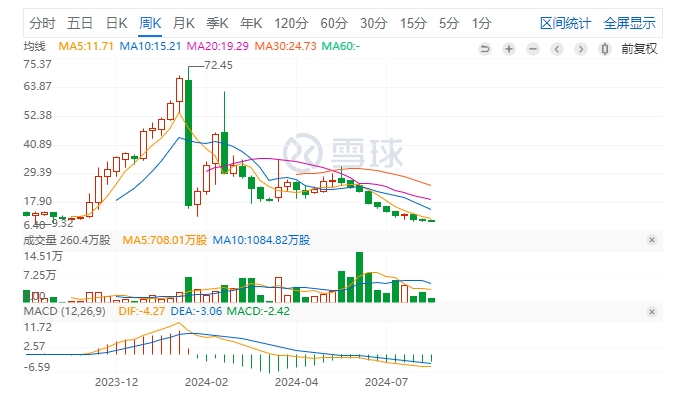Click the MA20:19.29 legend value
The width and height of the screenshot is (673, 398).
[x=218, y=46]
